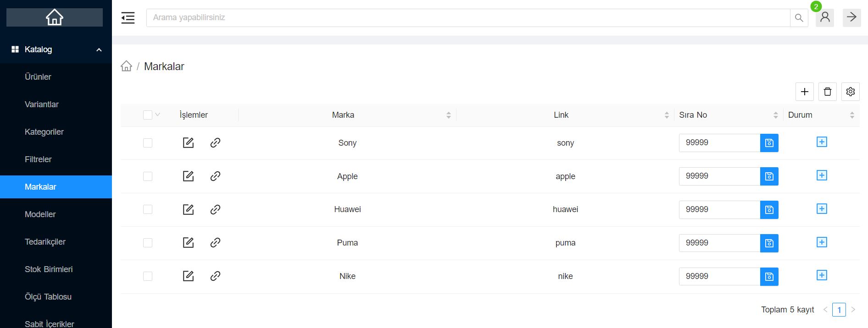The width and height of the screenshot is (868, 328).
Task: Open selection dropdown arrow beside header checkbox
Action: (x=158, y=115)
